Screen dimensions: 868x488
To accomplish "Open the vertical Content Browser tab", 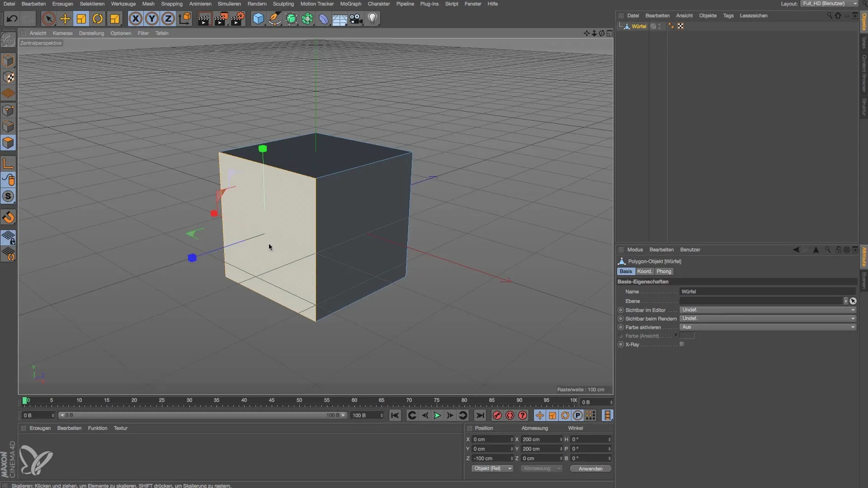I will [864, 73].
